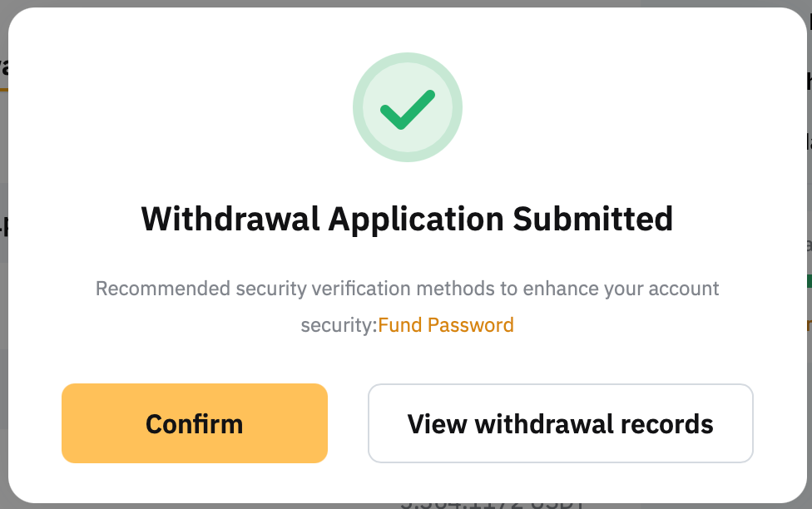The width and height of the screenshot is (812, 509).
Task: Click the Withdrawal Application Submitted heading
Action: [x=407, y=220]
